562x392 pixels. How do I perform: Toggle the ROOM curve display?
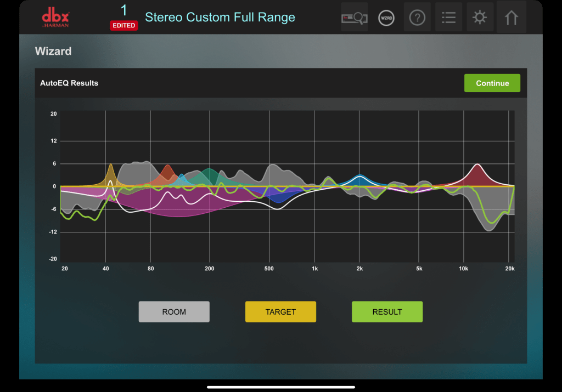coord(174,311)
